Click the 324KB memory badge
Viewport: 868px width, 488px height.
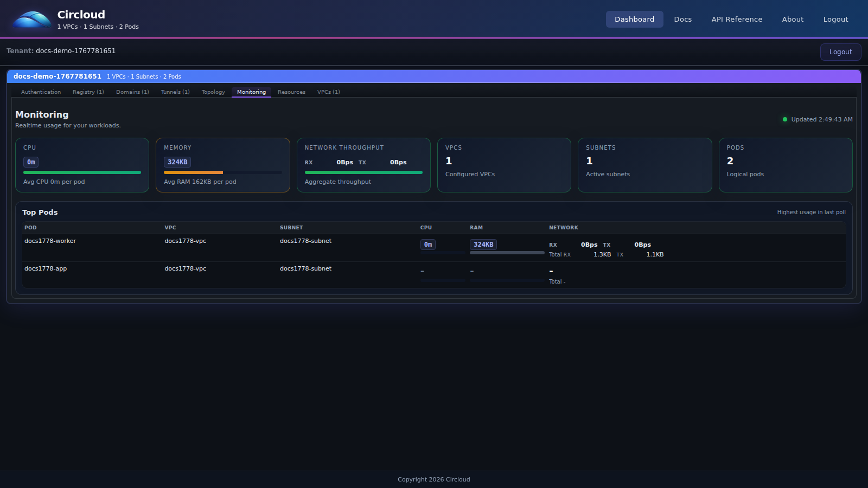click(x=177, y=162)
